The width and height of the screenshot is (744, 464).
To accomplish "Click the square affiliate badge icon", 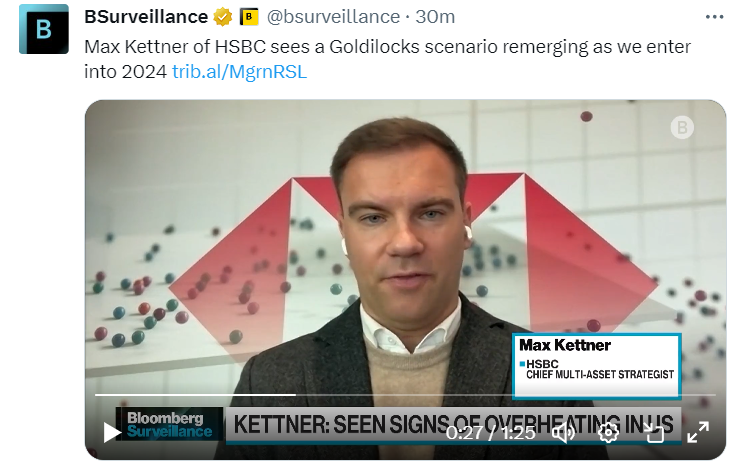I will pos(248,18).
